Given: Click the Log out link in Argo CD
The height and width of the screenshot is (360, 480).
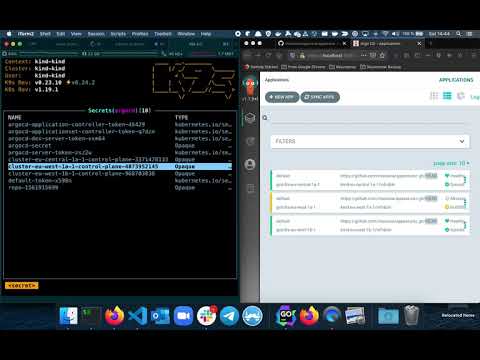Looking at the screenshot, I should click(475, 97).
